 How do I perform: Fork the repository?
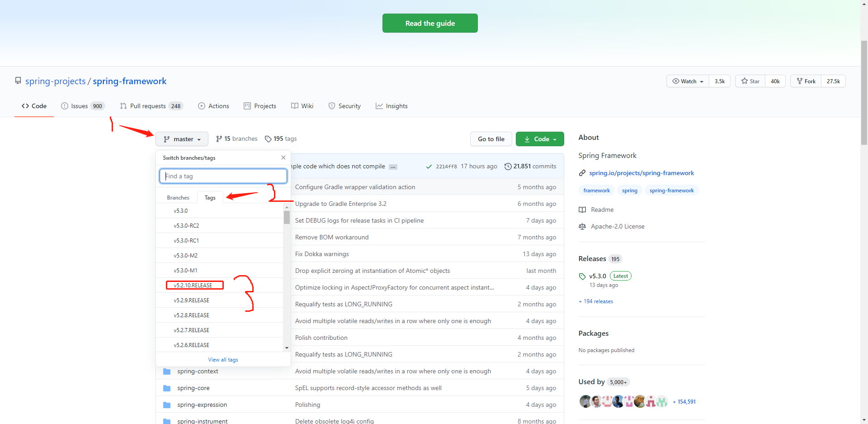pos(806,81)
